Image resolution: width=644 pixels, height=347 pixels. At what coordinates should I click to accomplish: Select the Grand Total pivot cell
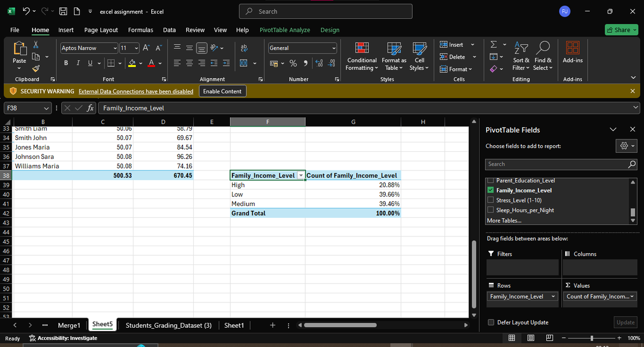[x=267, y=213]
